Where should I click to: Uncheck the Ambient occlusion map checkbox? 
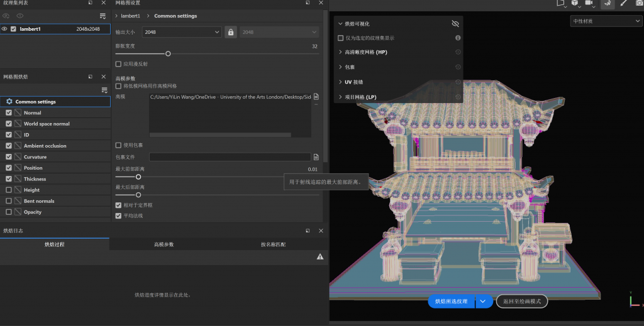click(9, 146)
